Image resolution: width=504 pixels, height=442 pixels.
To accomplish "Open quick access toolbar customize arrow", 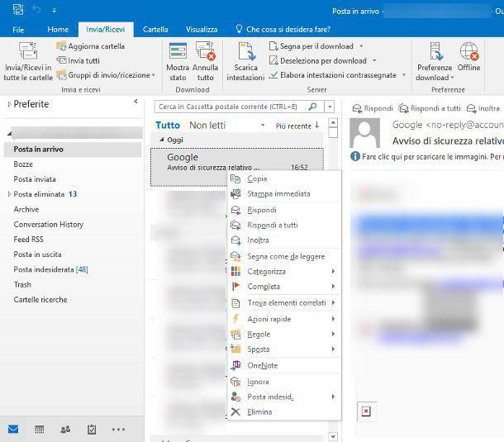I will (55, 11).
